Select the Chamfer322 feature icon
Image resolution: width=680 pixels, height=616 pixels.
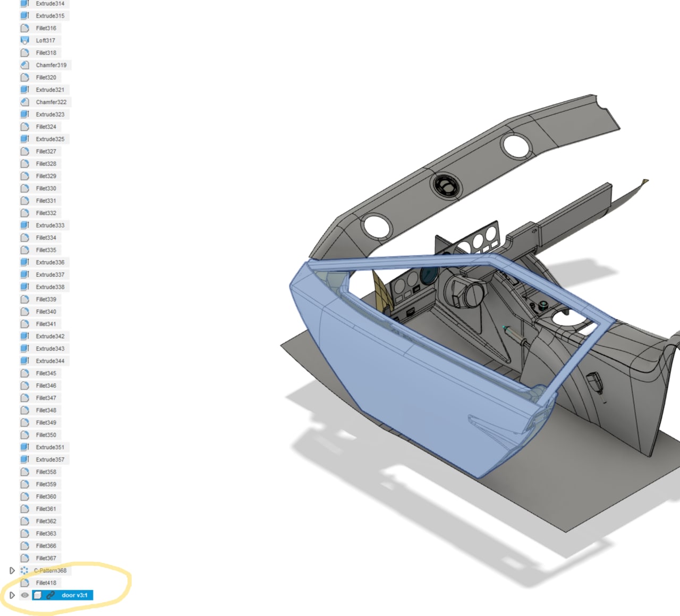[24, 102]
